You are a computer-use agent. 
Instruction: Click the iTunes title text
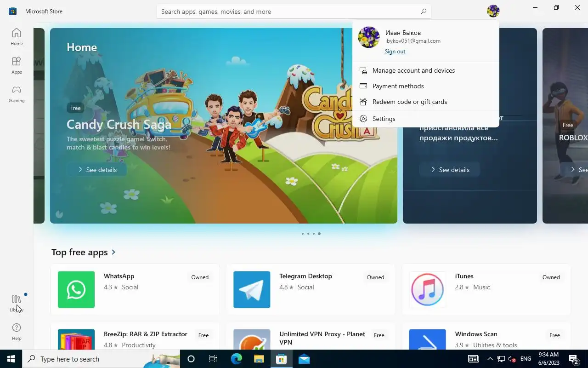pyautogui.click(x=464, y=276)
